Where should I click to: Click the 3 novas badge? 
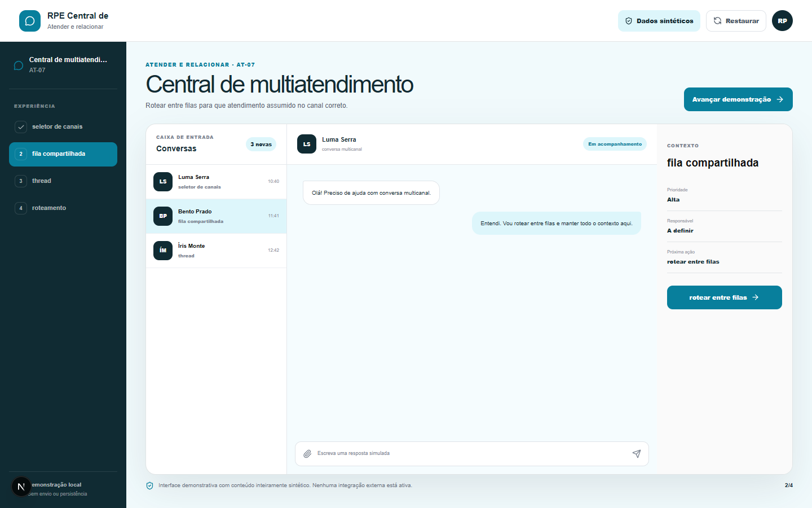click(261, 144)
